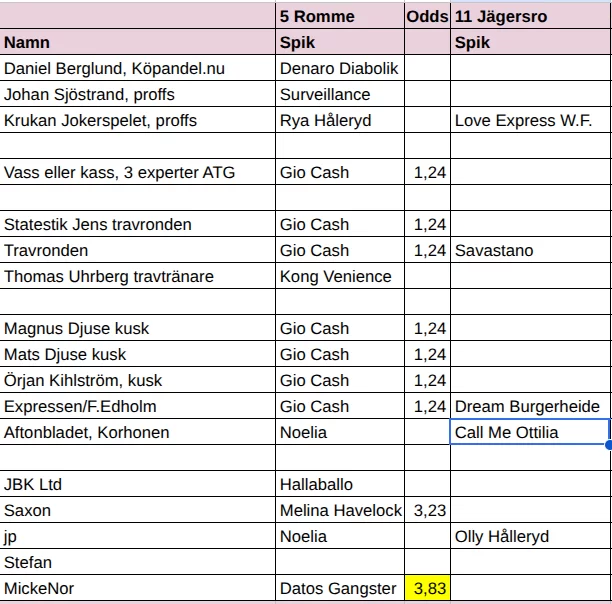The width and height of the screenshot is (612, 604).
Task: Click the "Odds" header cell
Action: [427, 17]
